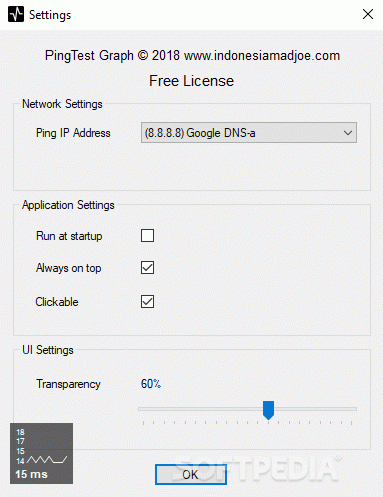Image resolution: width=383 pixels, height=497 pixels.
Task: Click the Transparency slider thumb
Action: tap(268, 410)
